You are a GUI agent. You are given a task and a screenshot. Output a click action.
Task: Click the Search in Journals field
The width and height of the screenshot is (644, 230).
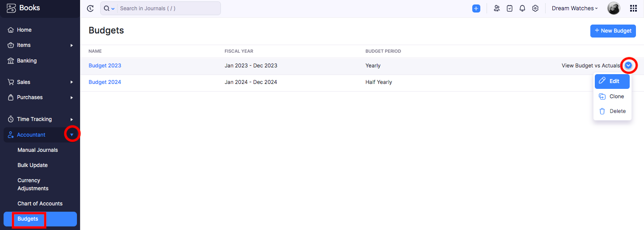[169, 8]
